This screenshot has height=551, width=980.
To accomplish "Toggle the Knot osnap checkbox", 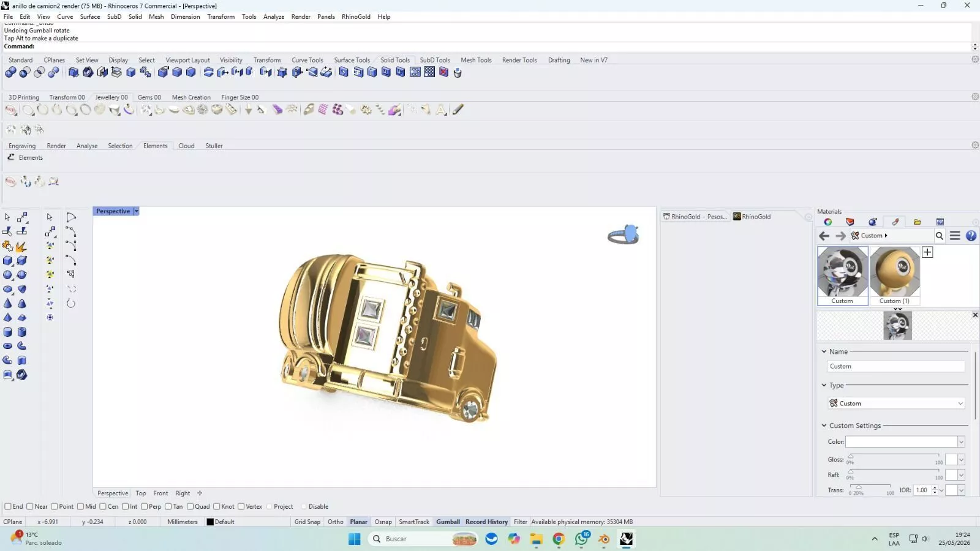I will coord(217,506).
